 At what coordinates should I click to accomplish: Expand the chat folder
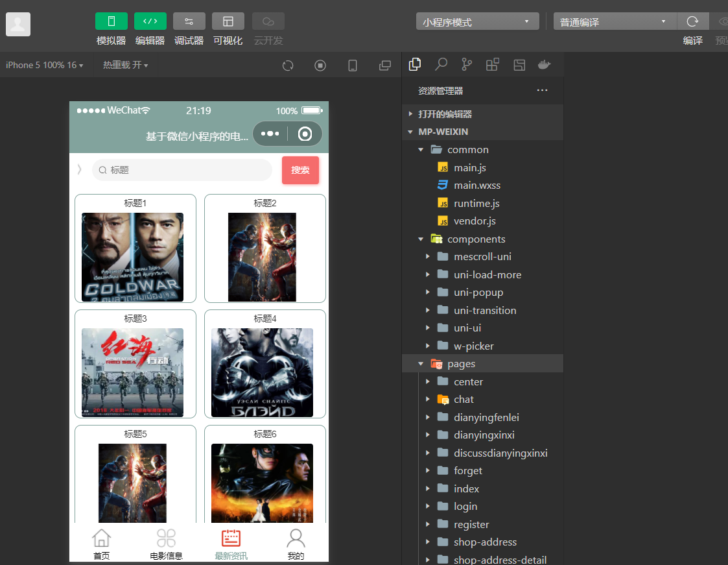pos(483,399)
